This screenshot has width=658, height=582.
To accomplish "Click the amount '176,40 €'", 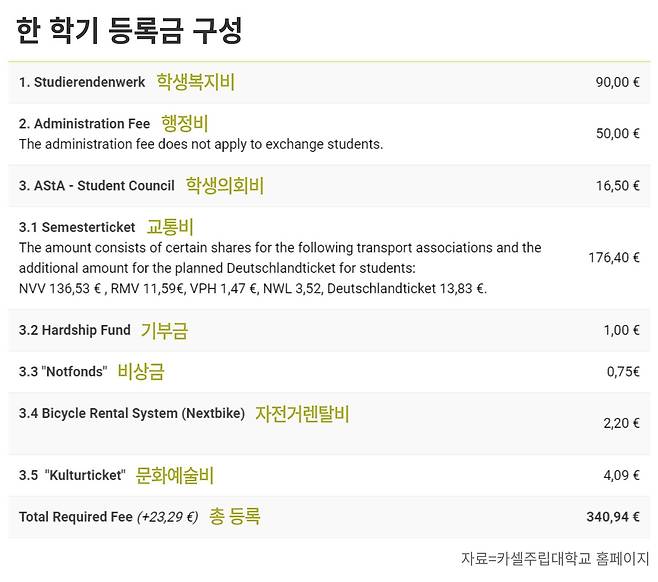I will (x=614, y=257).
